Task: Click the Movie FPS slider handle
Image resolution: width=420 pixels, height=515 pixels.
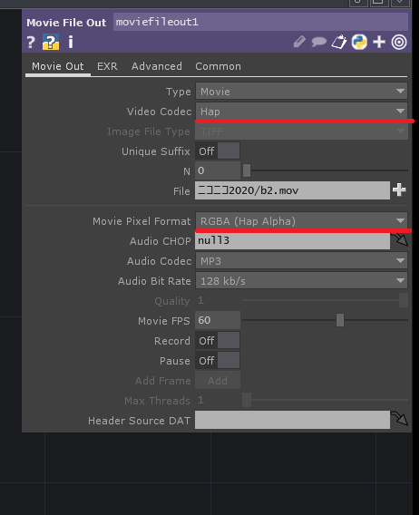Action: pyautogui.click(x=340, y=320)
